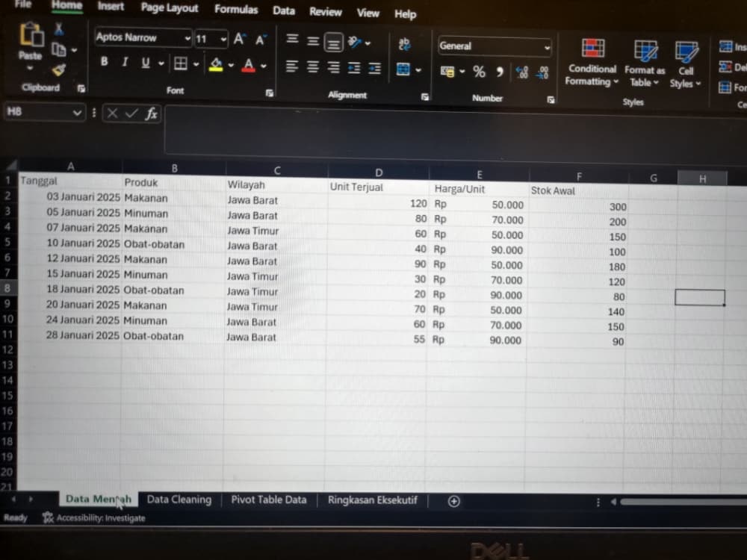The width and height of the screenshot is (747, 560).
Task: Toggle Italic formatting
Action: coord(125,62)
